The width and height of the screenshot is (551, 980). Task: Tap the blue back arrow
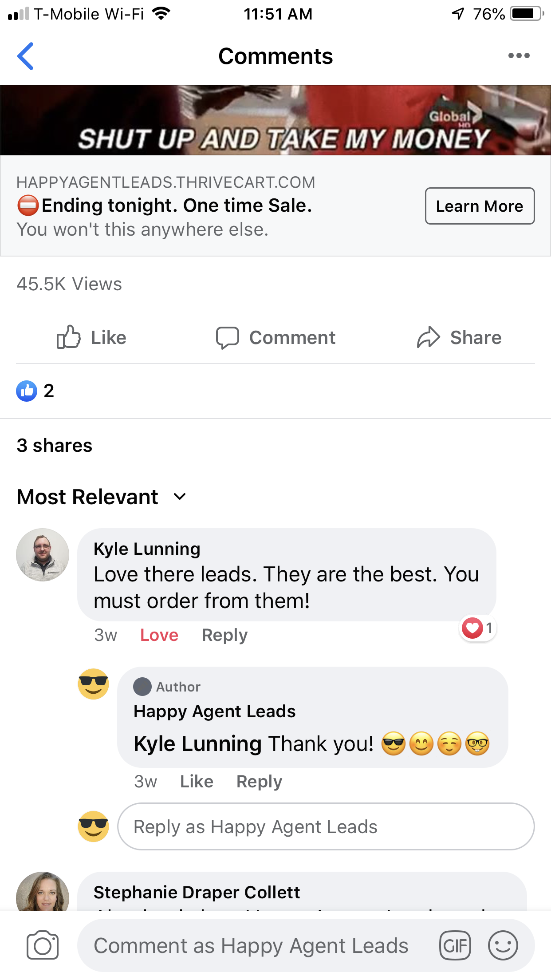tap(25, 56)
